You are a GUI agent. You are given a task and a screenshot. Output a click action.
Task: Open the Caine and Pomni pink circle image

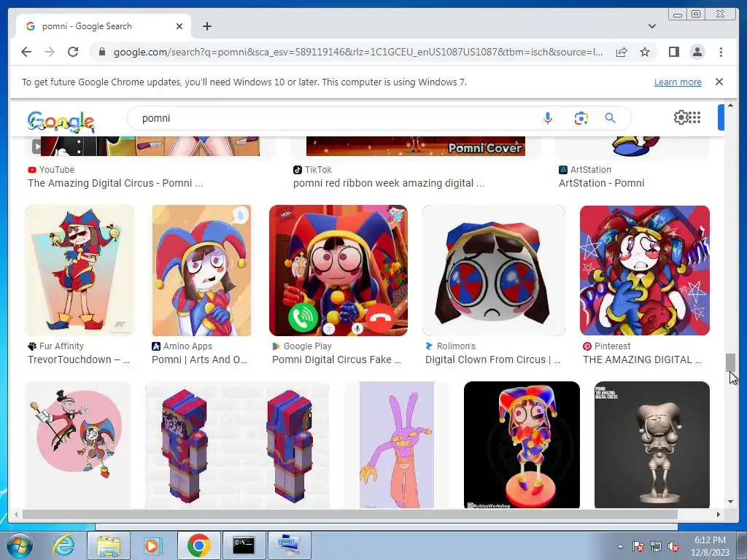coord(77,445)
